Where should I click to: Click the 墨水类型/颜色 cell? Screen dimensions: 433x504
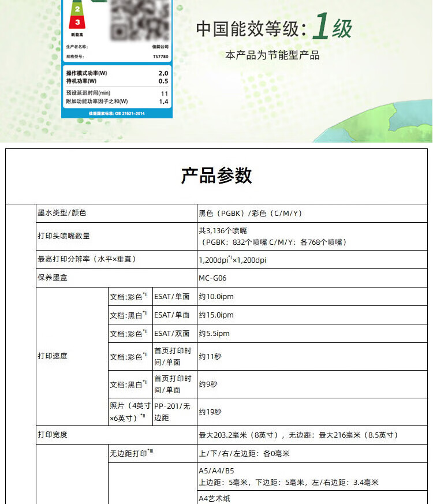(117, 213)
